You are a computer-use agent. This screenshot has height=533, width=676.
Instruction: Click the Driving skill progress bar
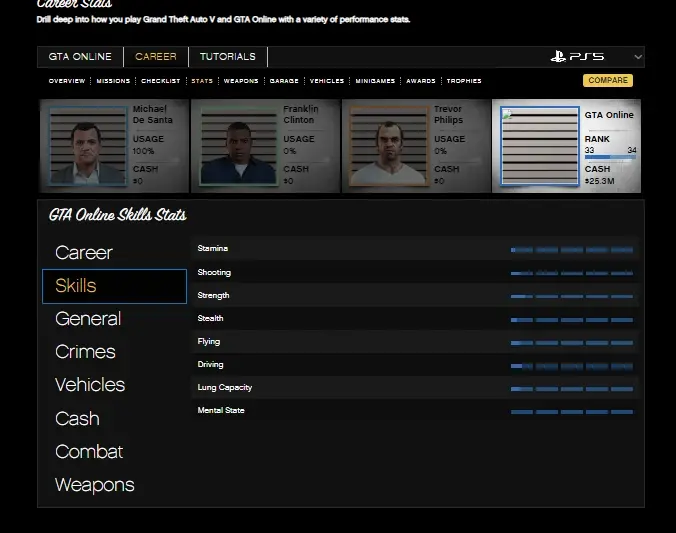pyautogui.click(x=571, y=365)
